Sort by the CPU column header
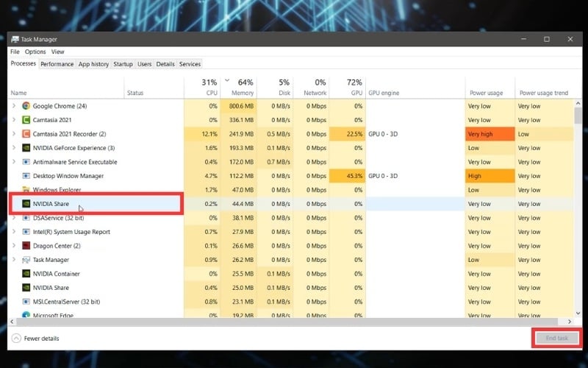Image resolution: width=588 pixels, height=368 pixels. tap(202, 88)
